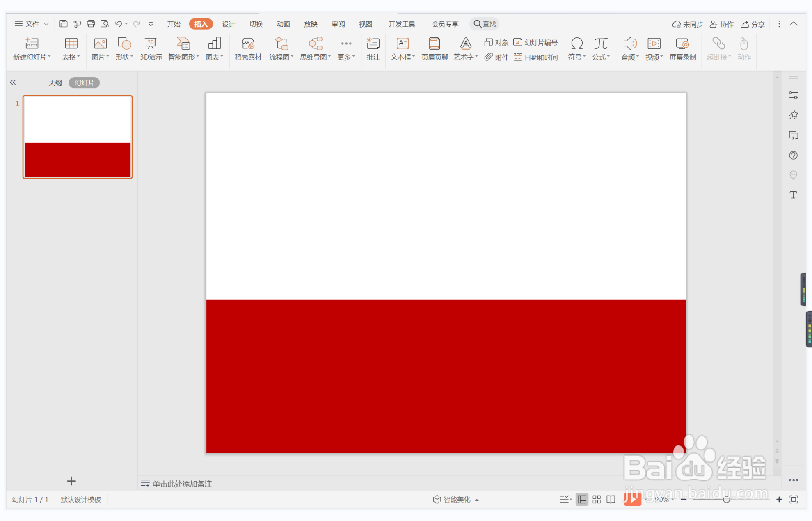Expand the 文件 menu arrow
Image resolution: width=812 pixels, height=521 pixels.
(46, 24)
